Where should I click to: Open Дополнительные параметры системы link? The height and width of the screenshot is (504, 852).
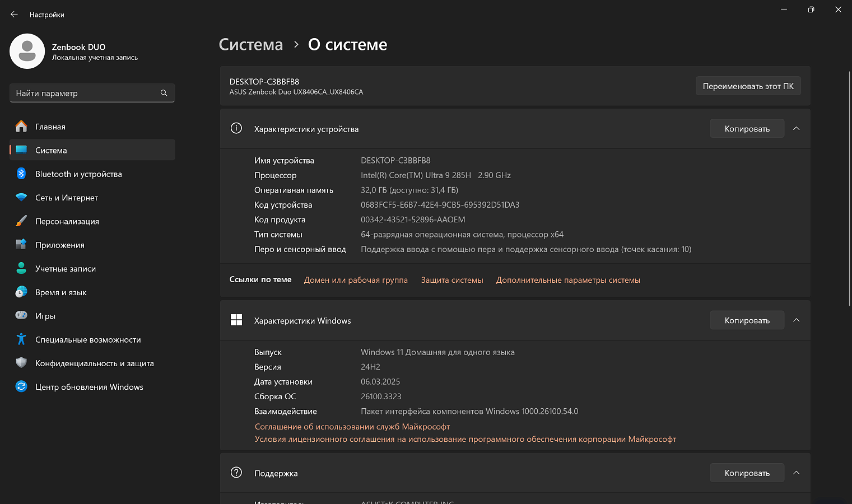coord(568,279)
